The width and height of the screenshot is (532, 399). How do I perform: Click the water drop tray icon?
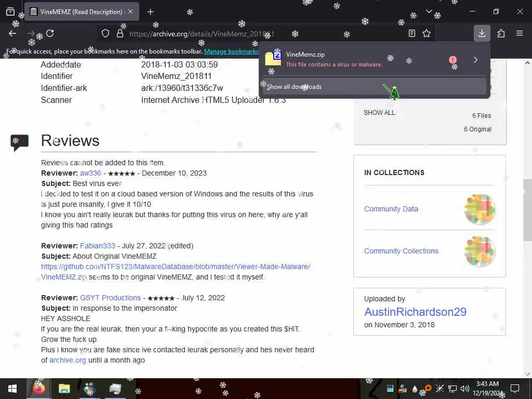pos(415,389)
